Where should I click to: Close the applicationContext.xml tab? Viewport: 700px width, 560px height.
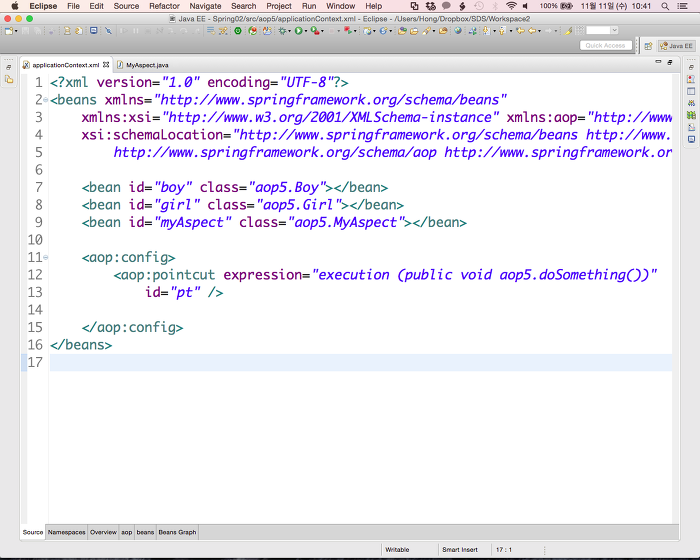(106, 64)
